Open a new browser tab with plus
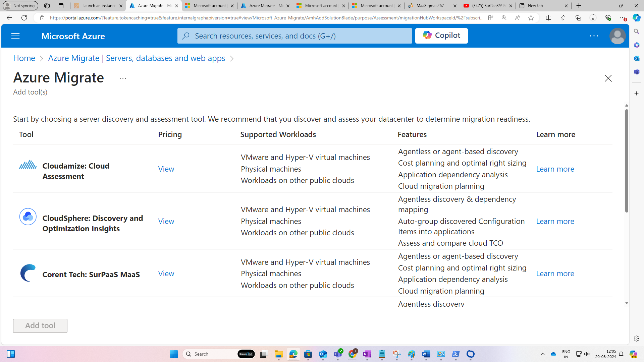This screenshot has height=362, width=644. click(x=579, y=6)
